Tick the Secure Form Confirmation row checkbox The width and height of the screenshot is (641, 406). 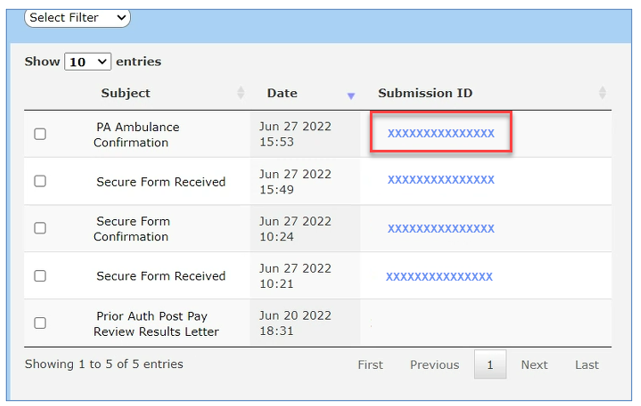click(40, 228)
